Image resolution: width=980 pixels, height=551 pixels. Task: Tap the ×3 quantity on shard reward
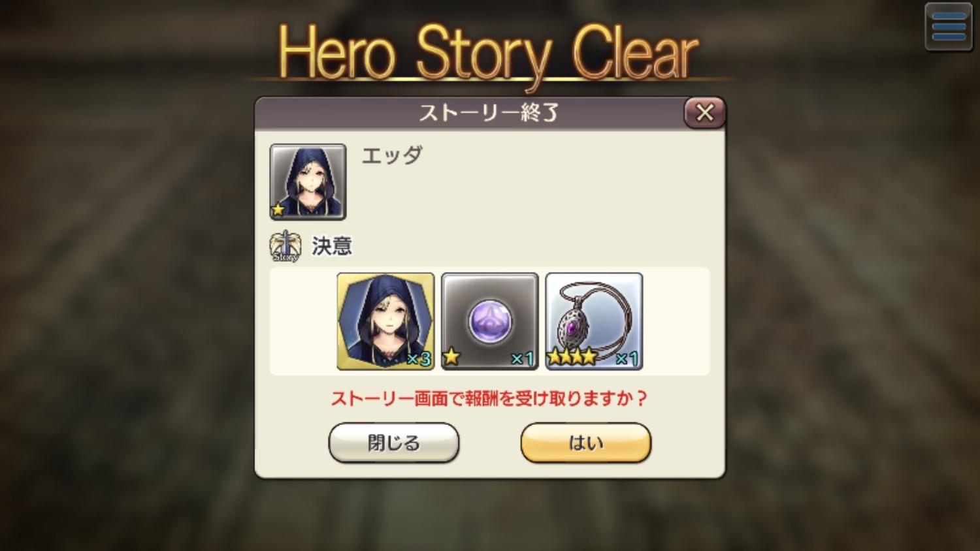pos(419,358)
